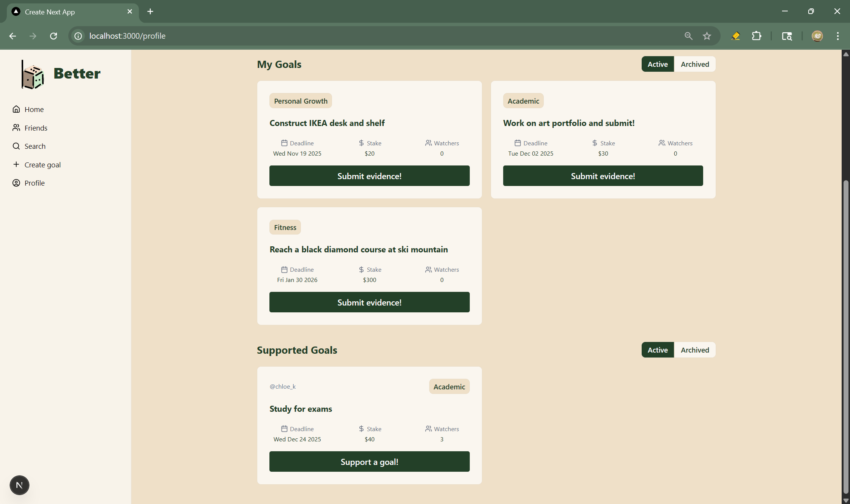Reload the page
Image resolution: width=850 pixels, height=504 pixels.
tap(54, 36)
